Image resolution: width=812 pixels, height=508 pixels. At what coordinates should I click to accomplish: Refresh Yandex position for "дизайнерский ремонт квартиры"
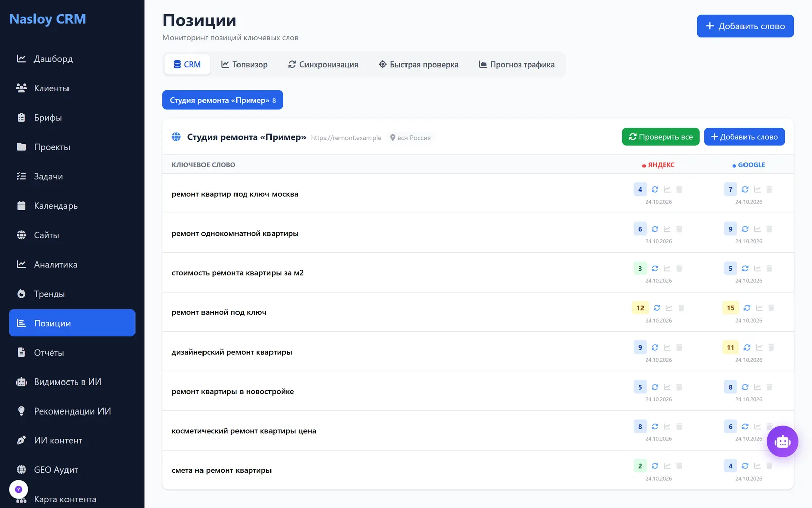point(655,347)
